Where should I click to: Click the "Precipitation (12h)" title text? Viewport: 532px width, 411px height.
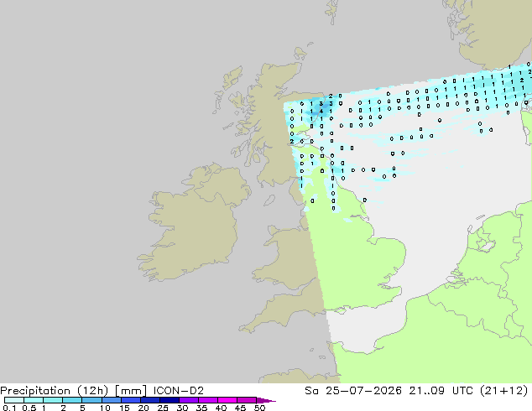pos(55,391)
